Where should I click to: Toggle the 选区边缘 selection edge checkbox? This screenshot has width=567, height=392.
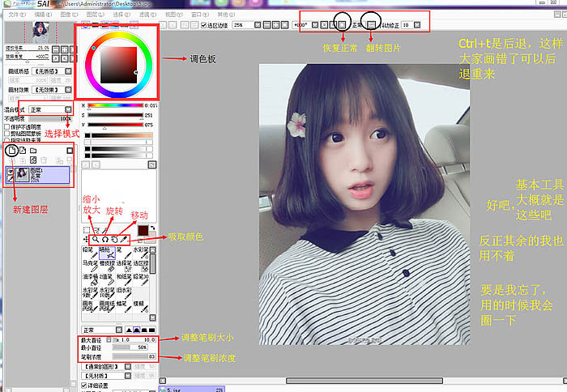204,25
